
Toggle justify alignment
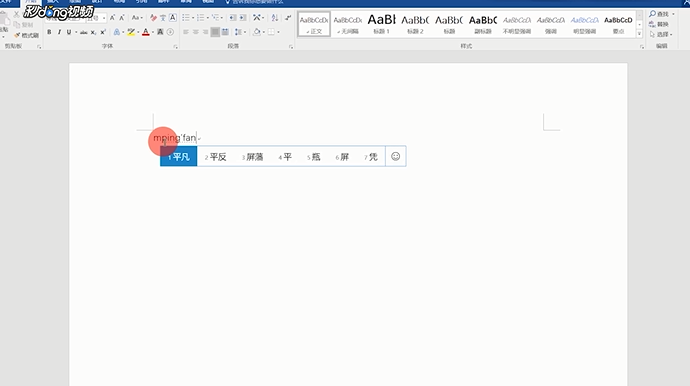tap(215, 32)
